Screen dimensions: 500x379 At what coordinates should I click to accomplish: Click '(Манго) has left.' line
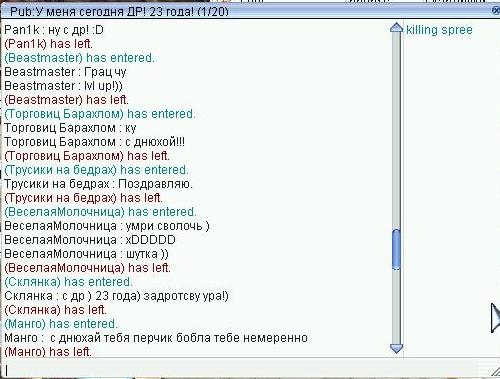point(48,352)
